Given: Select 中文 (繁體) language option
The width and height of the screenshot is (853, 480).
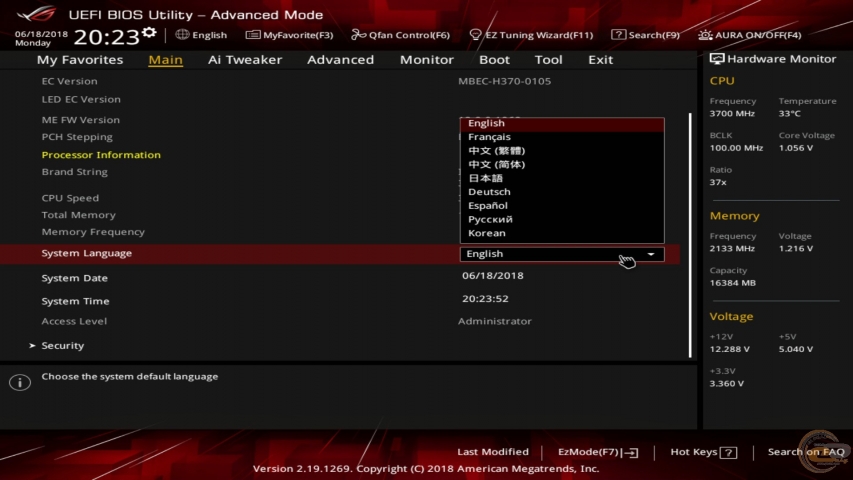Looking at the screenshot, I should pyautogui.click(x=562, y=151).
